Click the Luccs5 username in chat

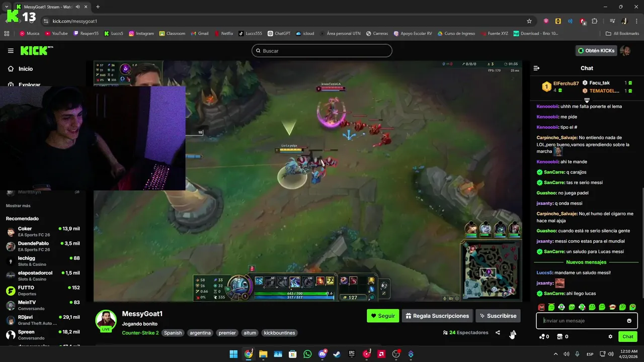point(544,273)
